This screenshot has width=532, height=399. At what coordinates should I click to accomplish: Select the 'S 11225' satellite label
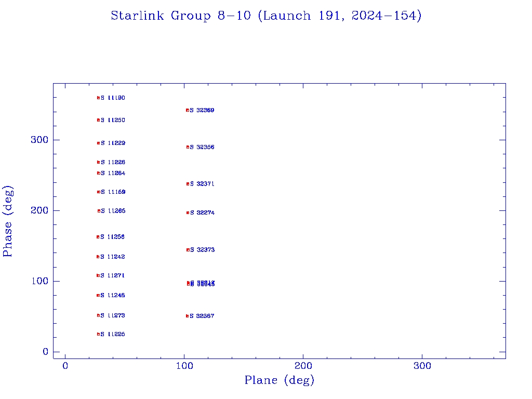coord(113,334)
